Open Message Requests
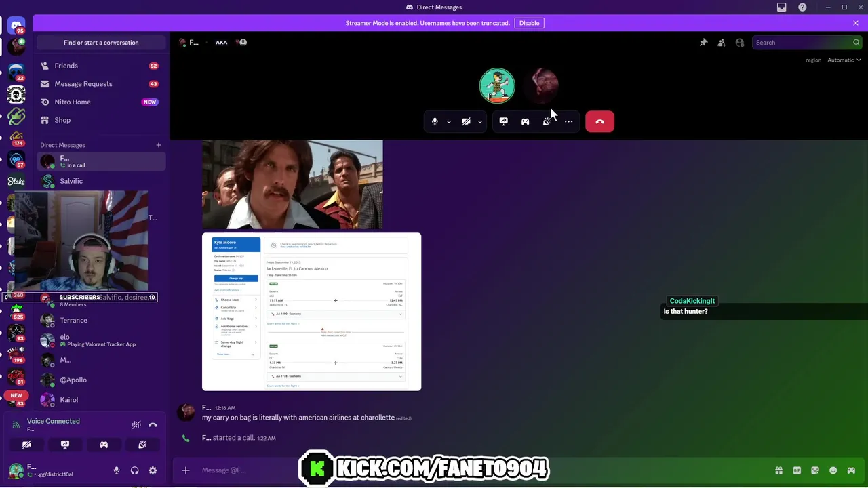This screenshot has height=488, width=868. [x=101, y=84]
